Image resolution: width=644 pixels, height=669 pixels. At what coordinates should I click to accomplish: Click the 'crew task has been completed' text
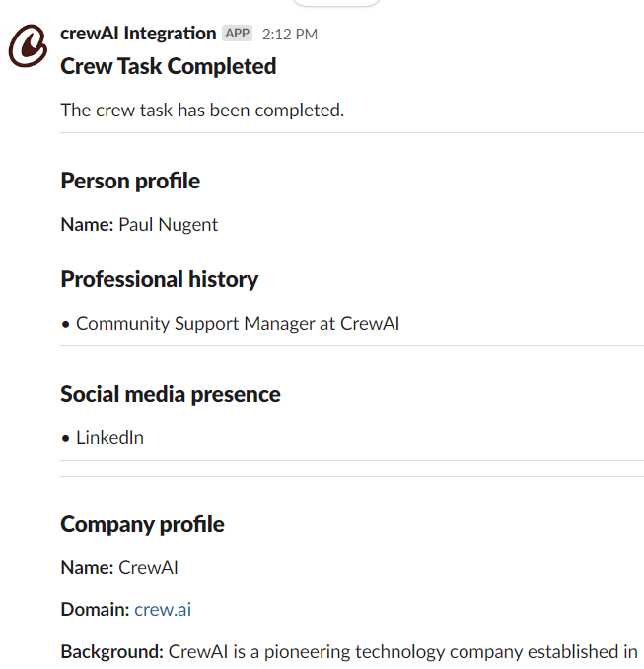(202, 110)
